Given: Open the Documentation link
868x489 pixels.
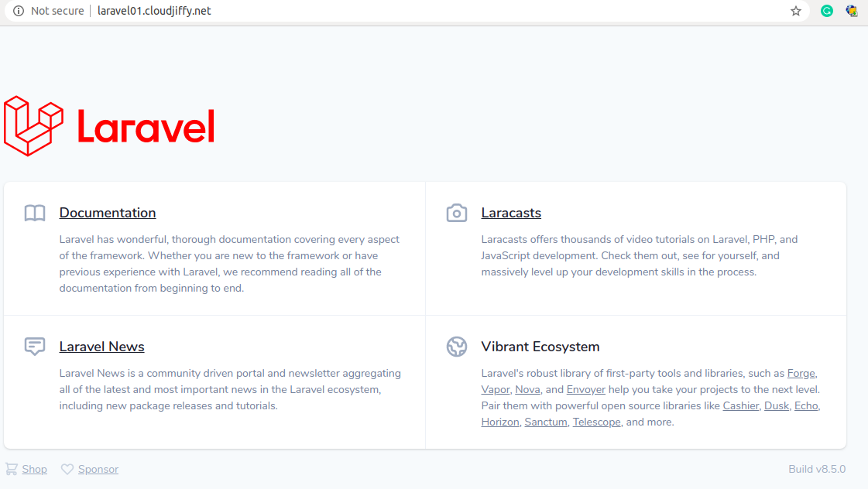Looking at the screenshot, I should pos(108,213).
